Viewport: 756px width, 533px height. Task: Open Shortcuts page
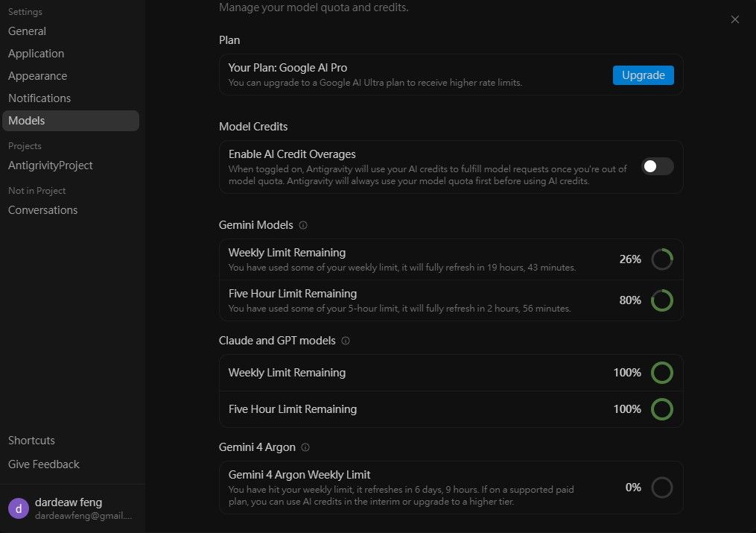(31, 441)
